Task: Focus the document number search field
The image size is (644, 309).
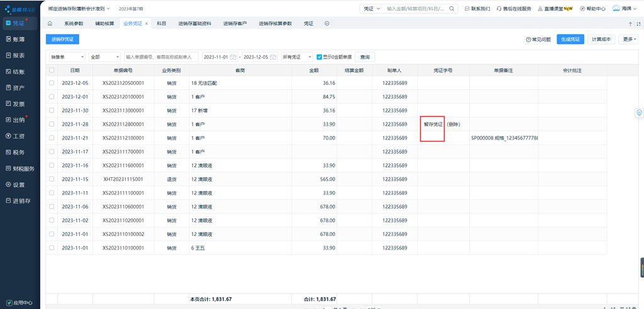Action: pos(162,57)
